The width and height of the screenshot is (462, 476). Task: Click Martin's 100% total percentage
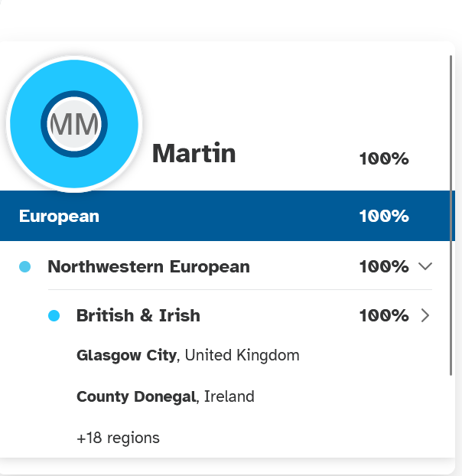click(384, 158)
